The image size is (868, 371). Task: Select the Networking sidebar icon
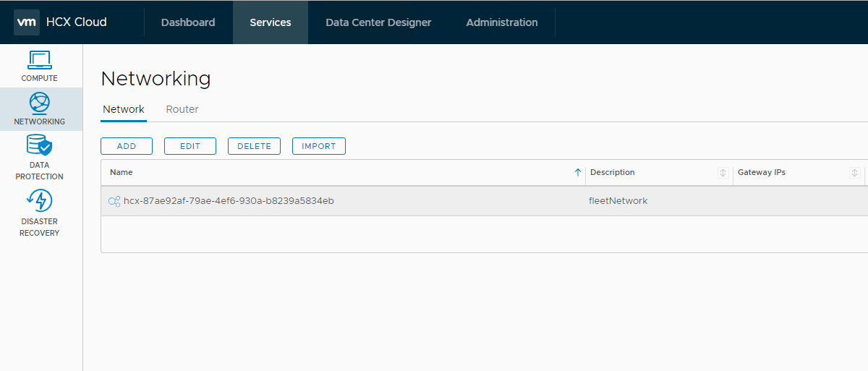(39, 103)
